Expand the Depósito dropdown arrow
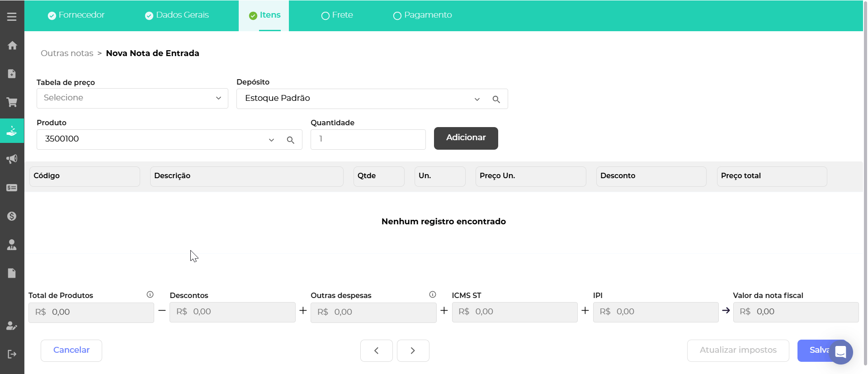 [x=477, y=99]
